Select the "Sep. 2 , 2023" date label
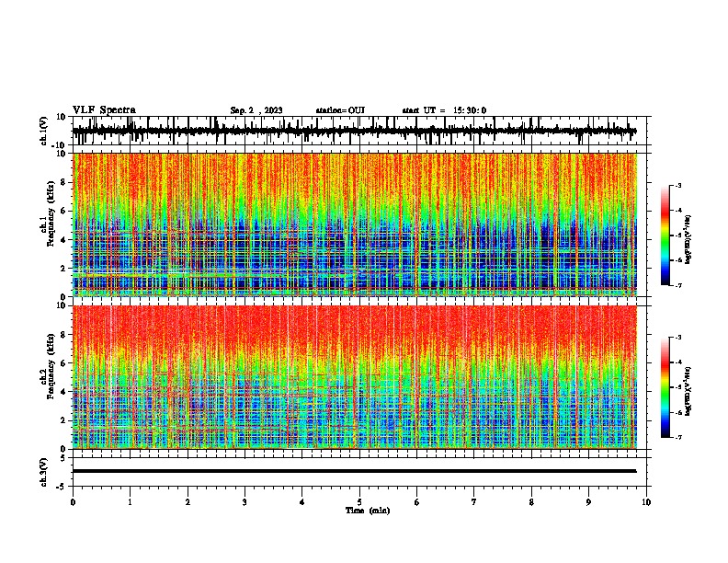Viewport: 728px width, 563px height. click(x=256, y=110)
